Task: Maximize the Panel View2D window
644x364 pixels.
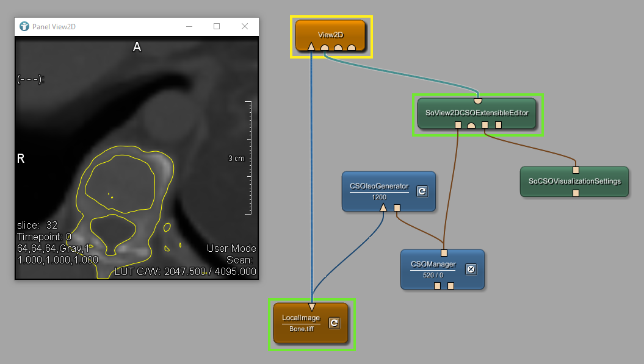Action: point(217,27)
